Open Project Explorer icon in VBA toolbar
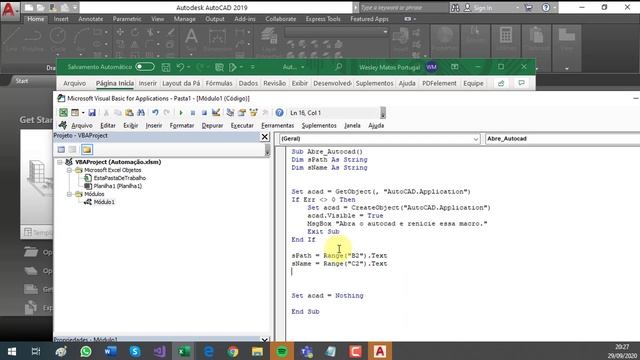640x360 pixels. (230, 113)
